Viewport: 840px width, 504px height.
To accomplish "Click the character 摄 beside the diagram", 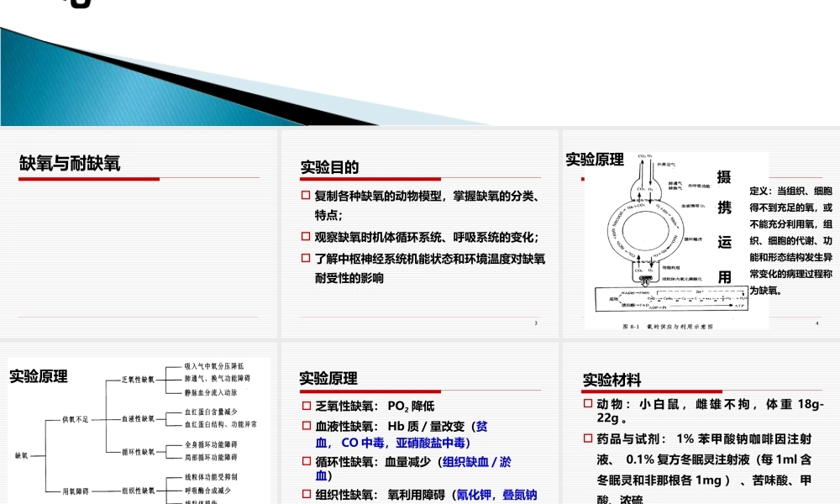I will click(724, 176).
